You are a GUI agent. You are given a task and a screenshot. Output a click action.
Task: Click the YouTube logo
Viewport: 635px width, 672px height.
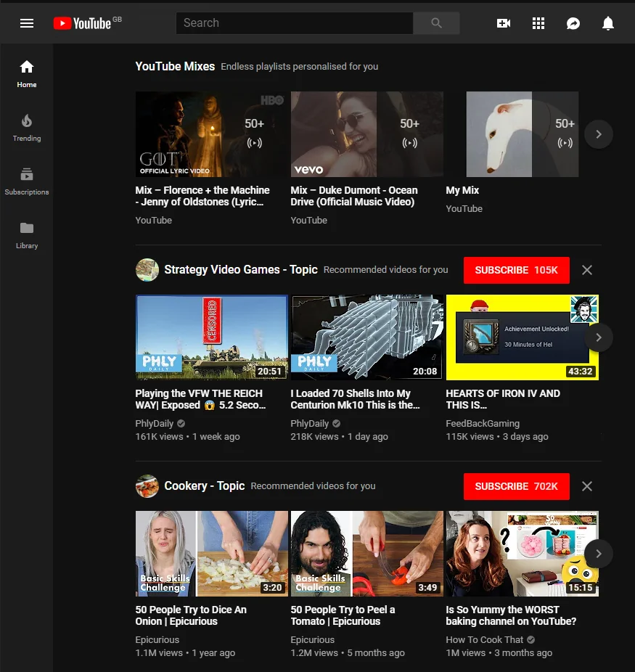[82, 23]
